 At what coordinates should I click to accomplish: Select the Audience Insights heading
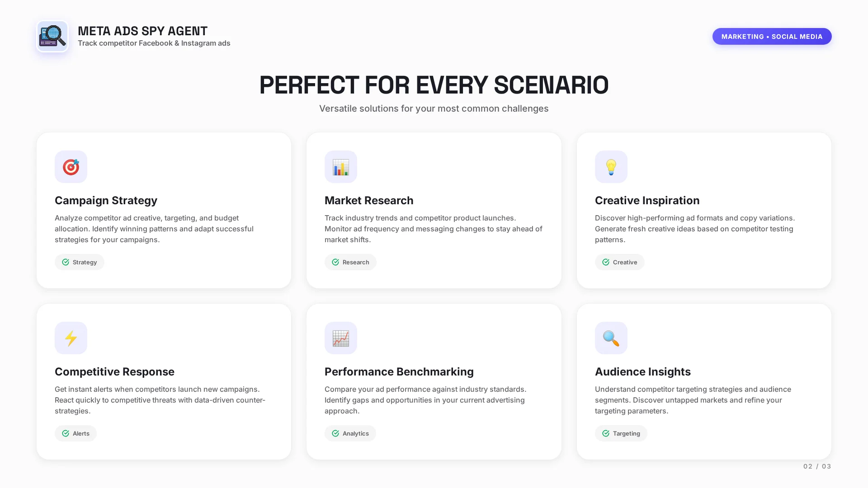click(642, 371)
